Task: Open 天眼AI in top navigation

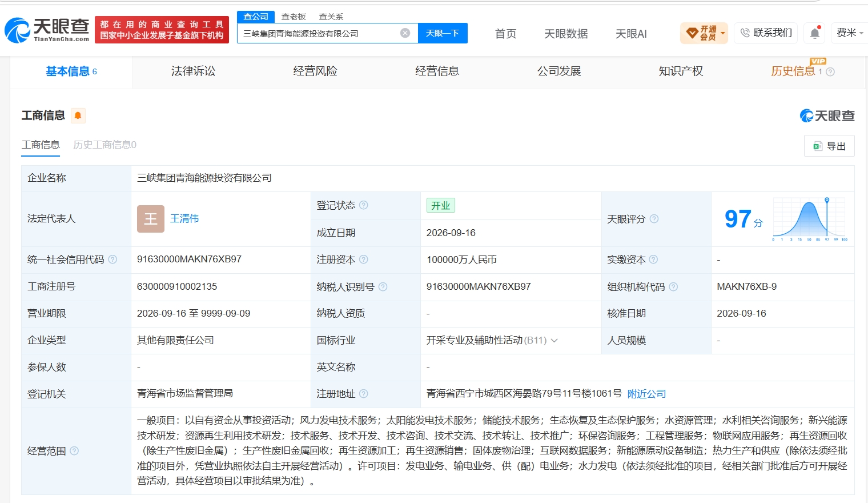Action: point(631,34)
